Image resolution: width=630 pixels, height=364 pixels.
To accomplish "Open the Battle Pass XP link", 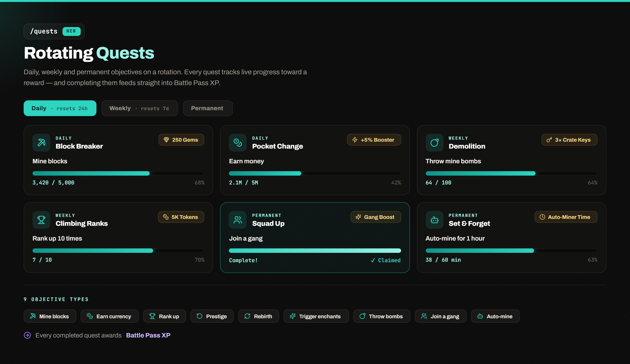I will (x=148, y=335).
